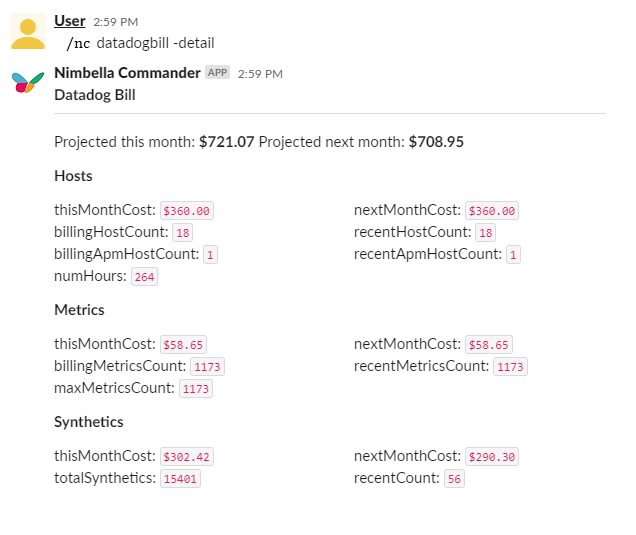
Task: Click the User avatar icon
Action: click(x=28, y=31)
